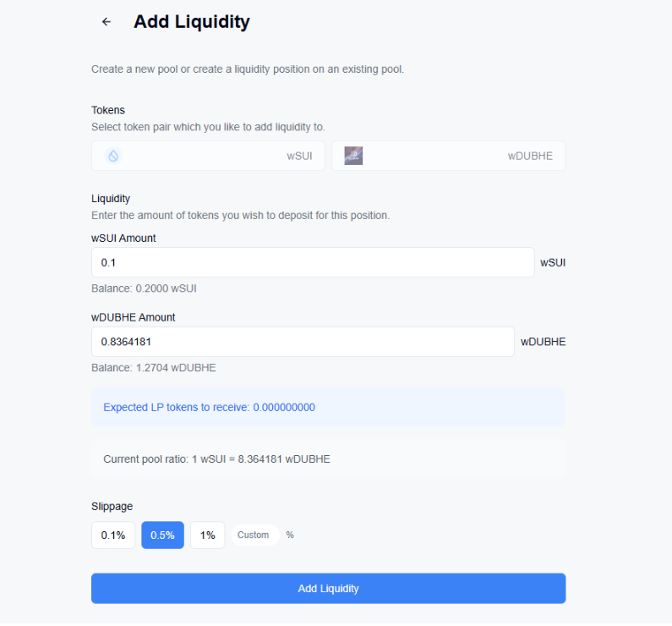Click the wSUI droplet token icon
This screenshot has width=672, height=626.
[x=113, y=156]
